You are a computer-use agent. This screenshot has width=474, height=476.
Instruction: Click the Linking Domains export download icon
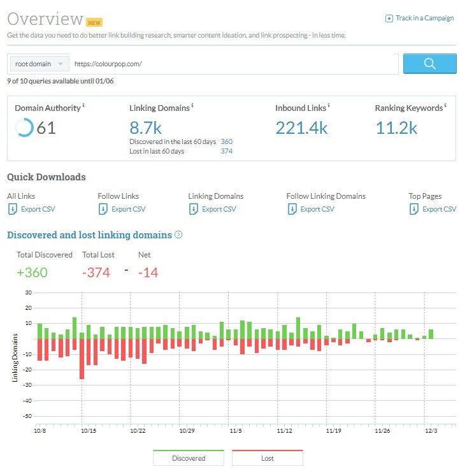(x=193, y=209)
